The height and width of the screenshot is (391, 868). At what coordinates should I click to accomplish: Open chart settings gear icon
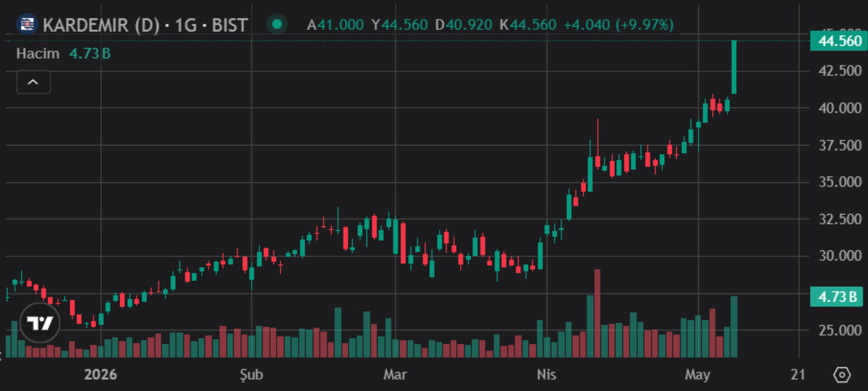click(x=842, y=375)
